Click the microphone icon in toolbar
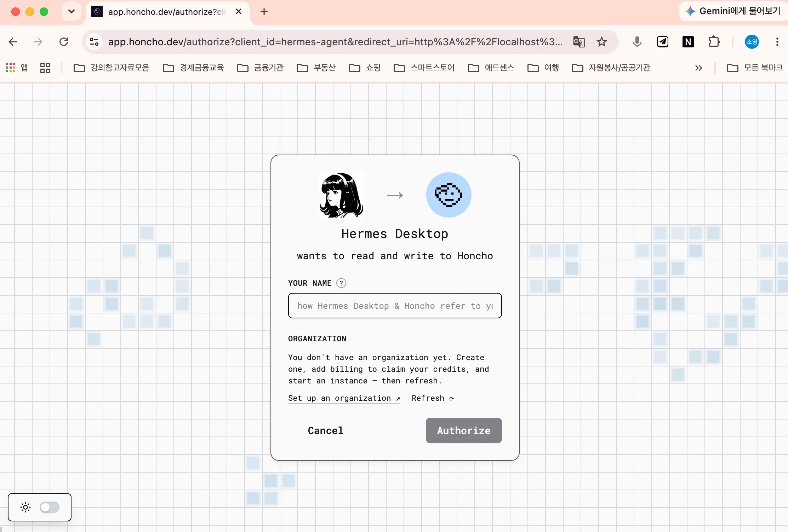 [x=637, y=42]
